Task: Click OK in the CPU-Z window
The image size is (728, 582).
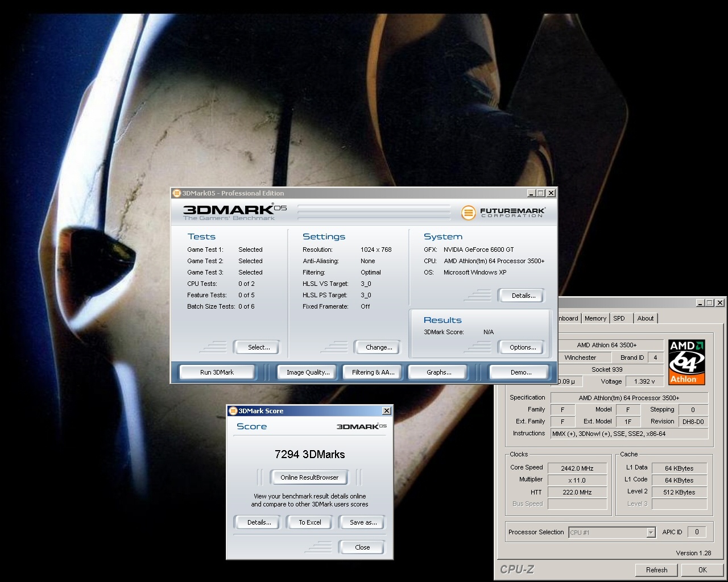Action: (702, 570)
